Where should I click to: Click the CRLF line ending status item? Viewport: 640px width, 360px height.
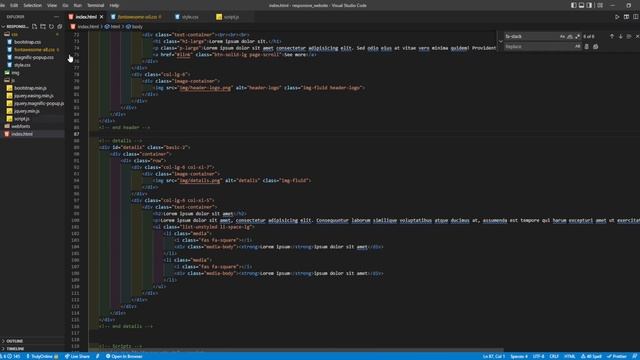tap(554, 356)
